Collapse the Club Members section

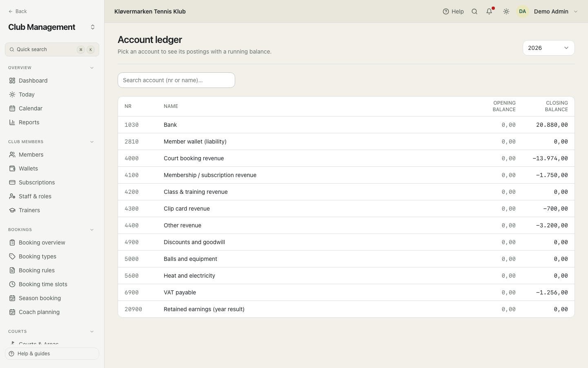click(92, 142)
